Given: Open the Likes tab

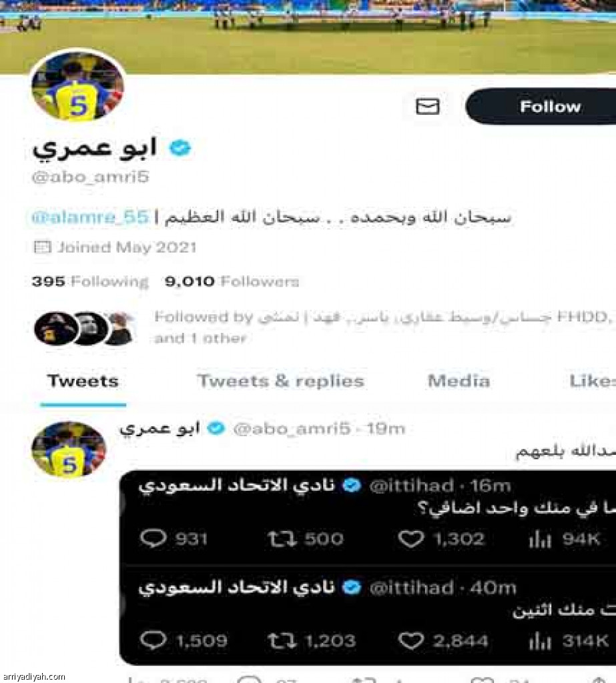Looking at the screenshot, I should 593,381.
